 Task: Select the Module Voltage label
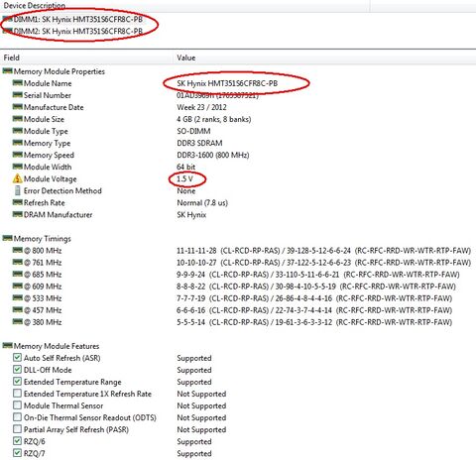[x=51, y=179]
